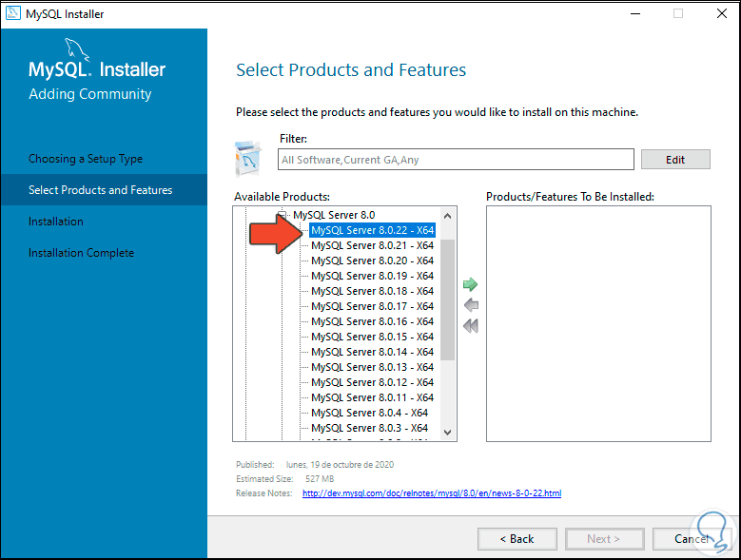Select MySQL Server 8.0.14 - X64
This screenshot has width=741, height=560.
pos(372,352)
